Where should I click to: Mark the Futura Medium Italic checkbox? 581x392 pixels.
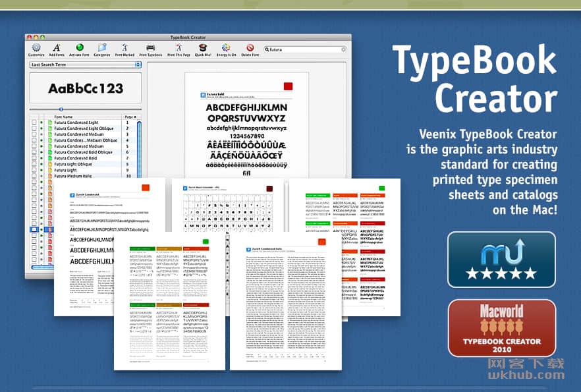pyautogui.click(x=34, y=176)
